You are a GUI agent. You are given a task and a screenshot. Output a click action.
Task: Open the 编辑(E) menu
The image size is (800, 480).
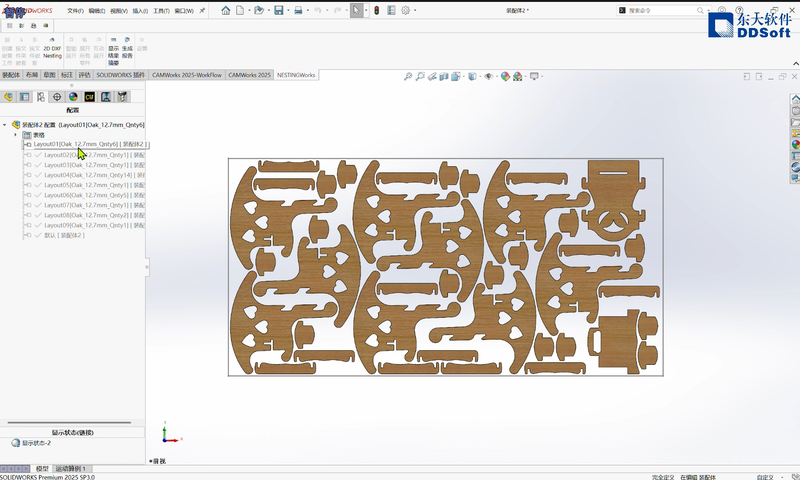pyautogui.click(x=97, y=11)
